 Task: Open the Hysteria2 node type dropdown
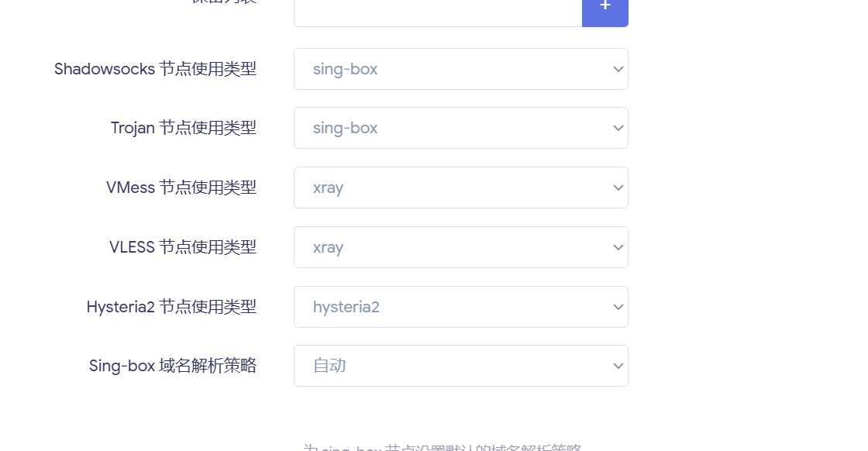point(460,307)
